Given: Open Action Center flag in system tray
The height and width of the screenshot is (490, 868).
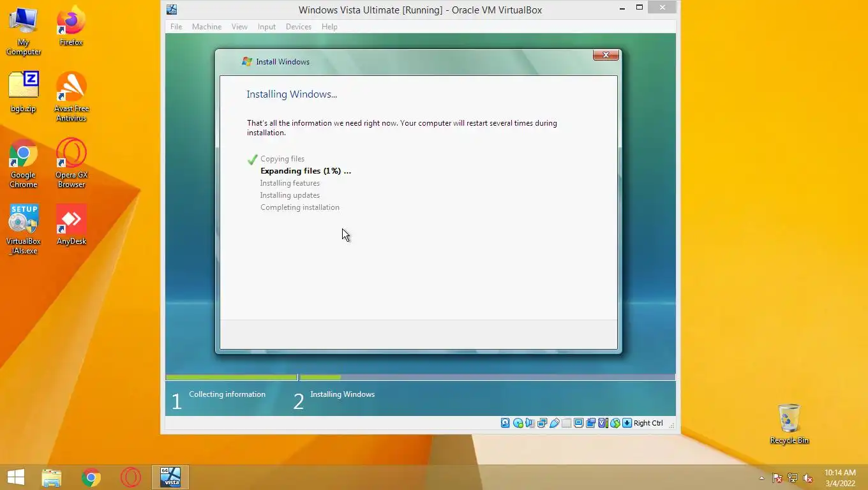Looking at the screenshot, I should coord(777,478).
